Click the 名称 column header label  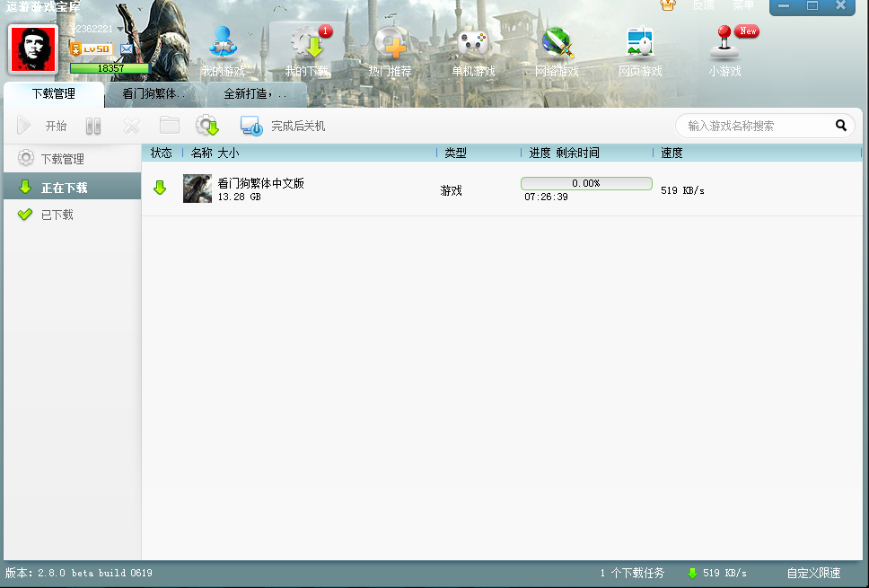(x=202, y=153)
